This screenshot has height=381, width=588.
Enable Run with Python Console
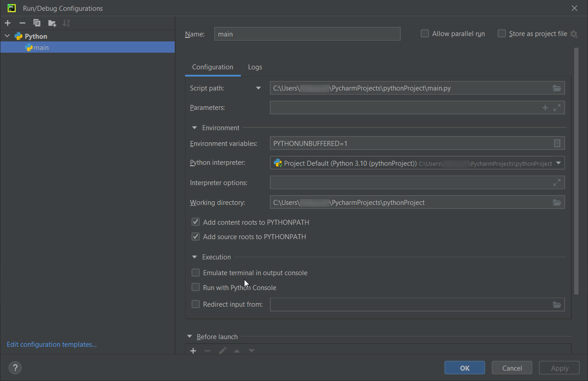pos(195,287)
